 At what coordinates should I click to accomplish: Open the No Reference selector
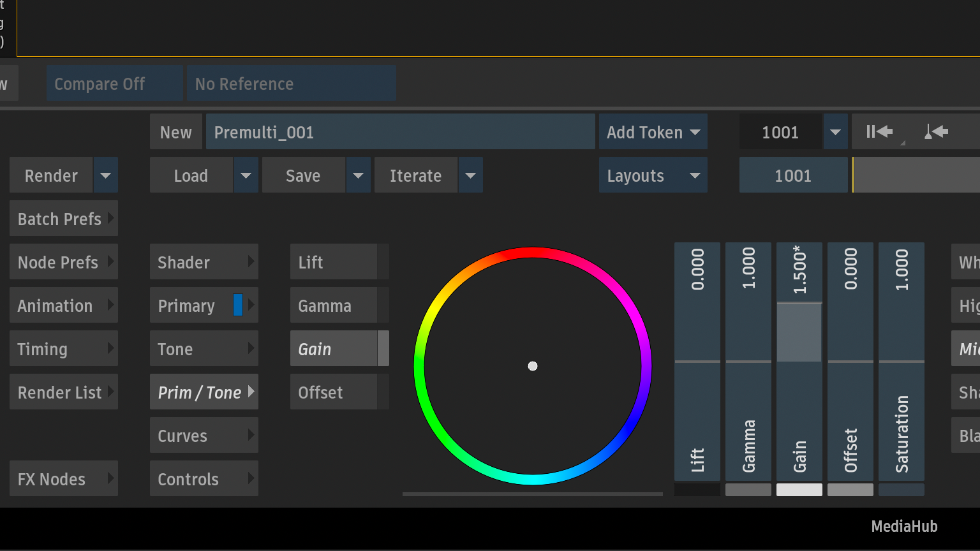(292, 84)
